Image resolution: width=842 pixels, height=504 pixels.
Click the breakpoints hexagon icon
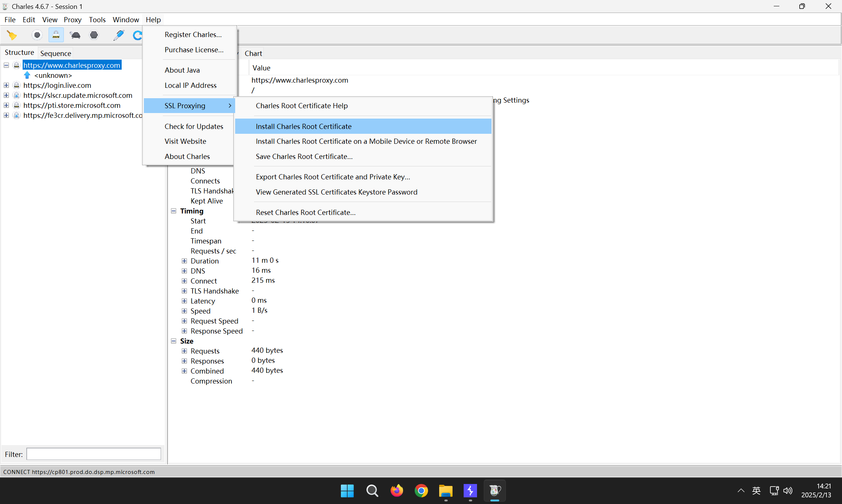click(94, 35)
